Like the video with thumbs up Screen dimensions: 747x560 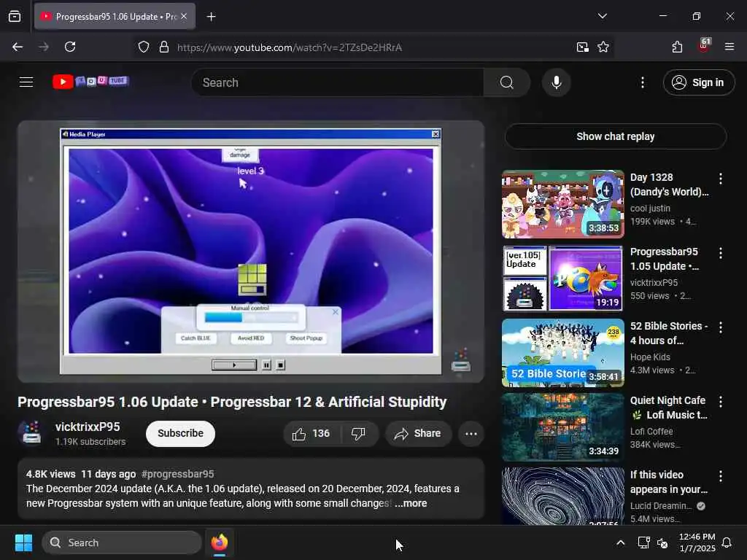tap(311, 433)
